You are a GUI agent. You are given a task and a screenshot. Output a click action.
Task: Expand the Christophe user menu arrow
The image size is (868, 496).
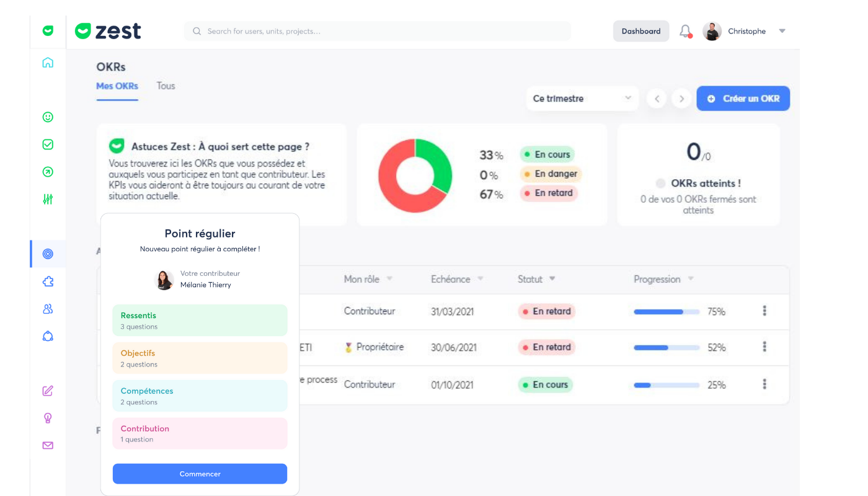pyautogui.click(x=782, y=31)
